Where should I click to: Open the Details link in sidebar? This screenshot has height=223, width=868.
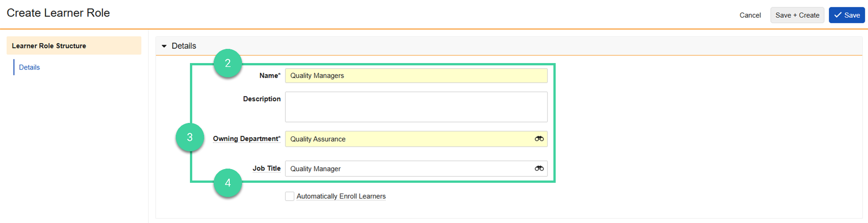pos(29,67)
